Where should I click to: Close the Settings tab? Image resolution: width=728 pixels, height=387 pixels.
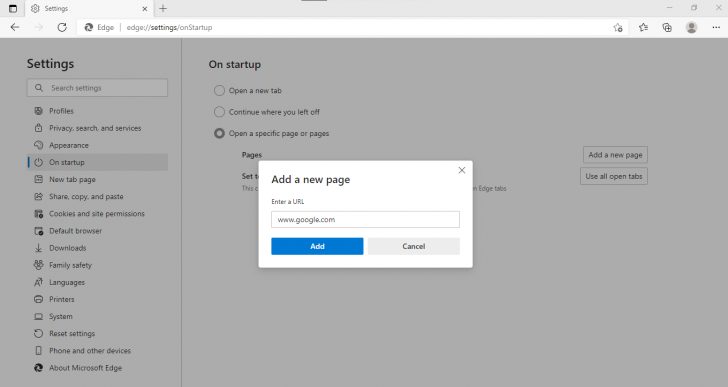[x=145, y=9]
